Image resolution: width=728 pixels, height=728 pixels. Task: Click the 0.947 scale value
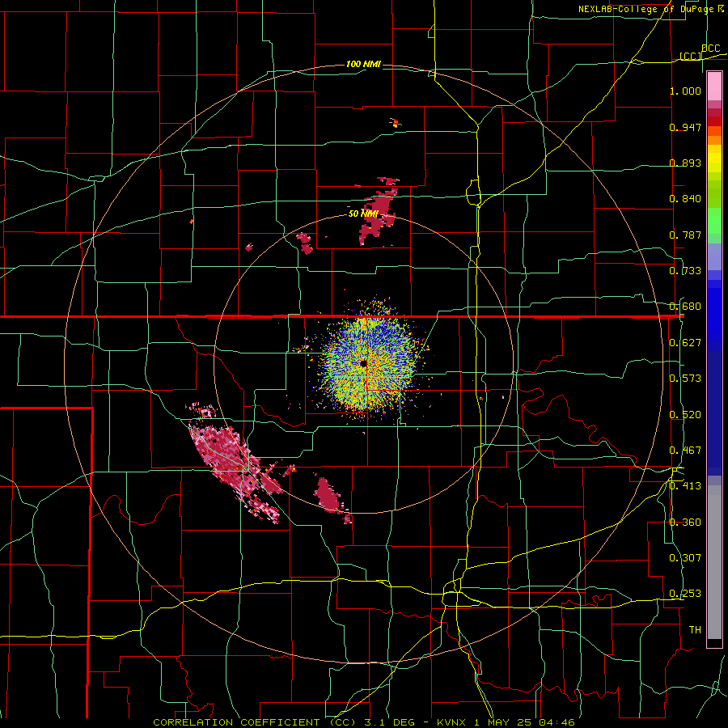coord(685,127)
